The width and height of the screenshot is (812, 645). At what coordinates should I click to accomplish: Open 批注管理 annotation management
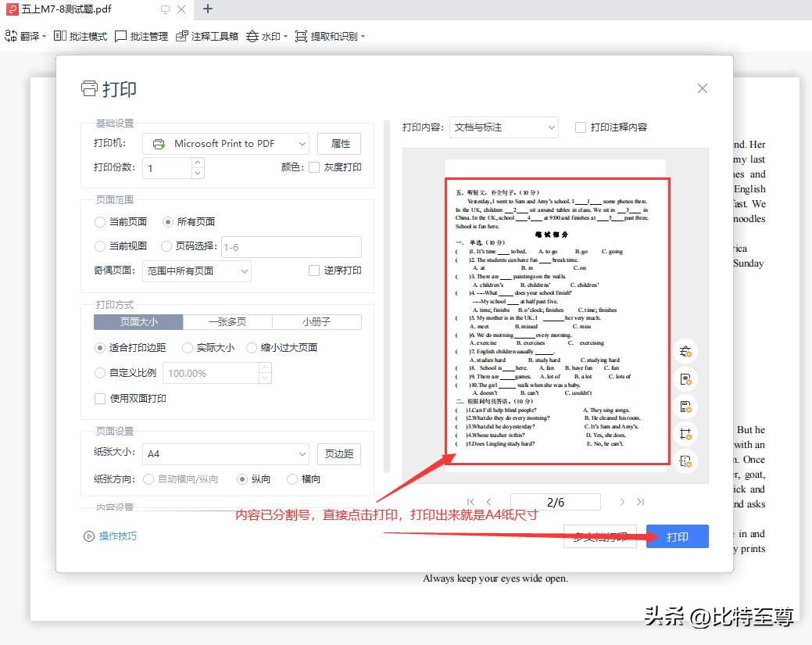pyautogui.click(x=141, y=36)
